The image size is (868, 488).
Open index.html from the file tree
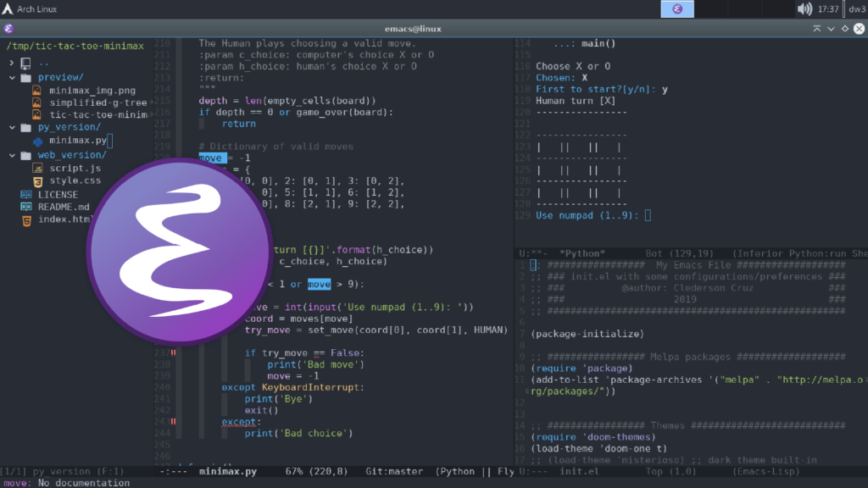(x=64, y=219)
